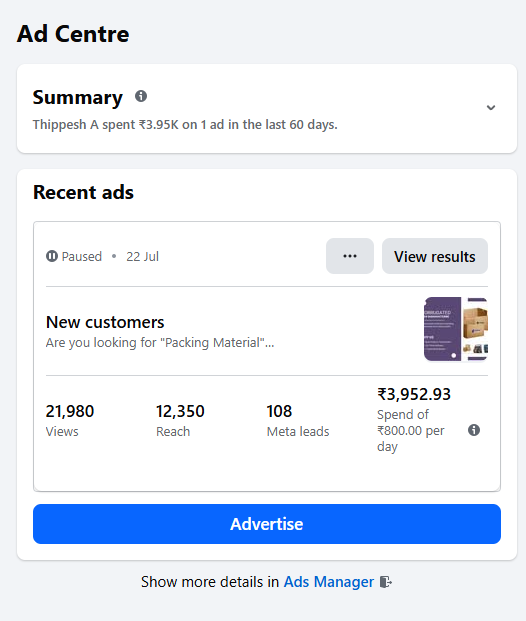Click the ₹3,952.93 spend amount
Image resolution: width=526 pixels, height=621 pixels.
click(x=414, y=394)
